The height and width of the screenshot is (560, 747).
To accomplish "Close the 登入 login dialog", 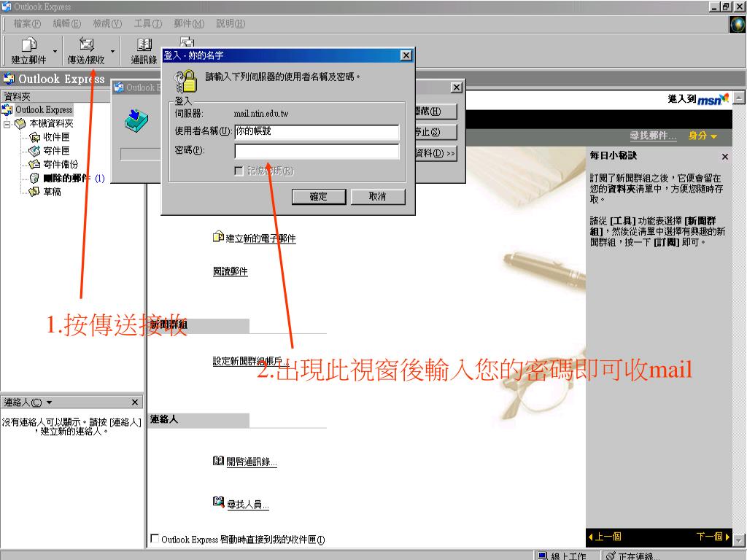I will point(406,55).
